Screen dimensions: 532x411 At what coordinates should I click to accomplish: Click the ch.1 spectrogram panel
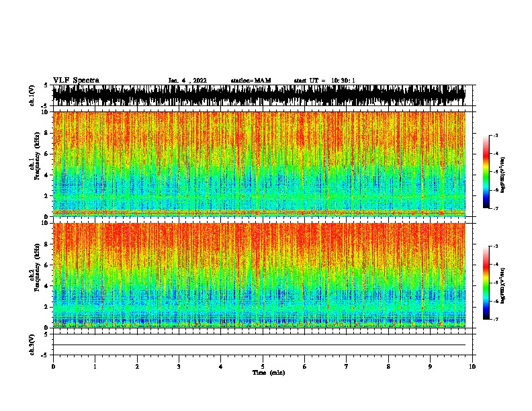[x=259, y=164]
